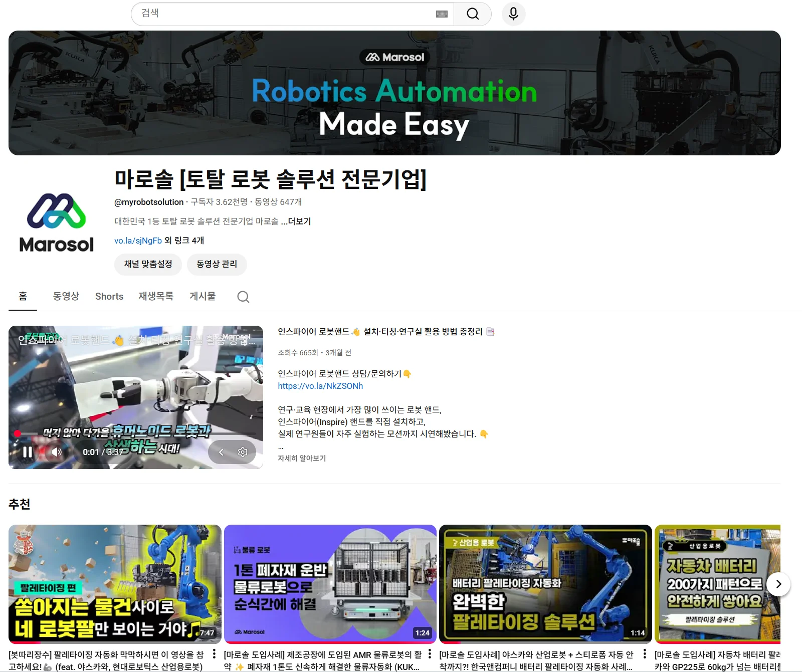Search within the channel using the tab magnifier
This screenshot has width=802, height=672.
pyautogui.click(x=243, y=297)
